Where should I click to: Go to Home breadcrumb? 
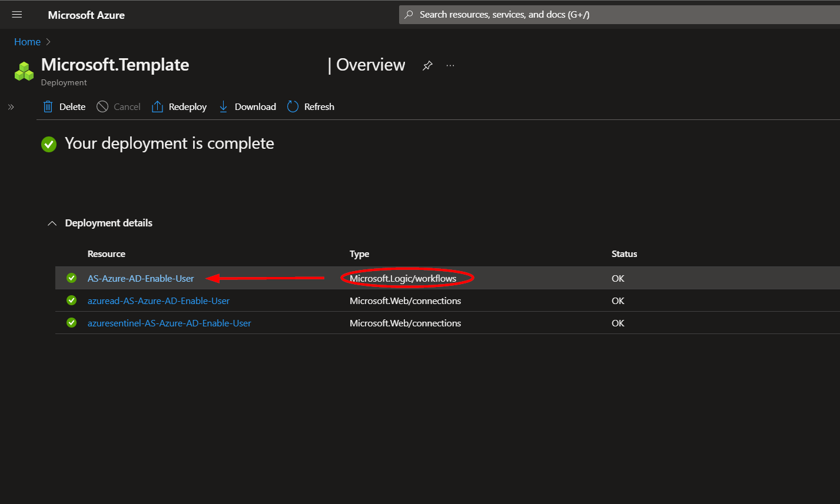point(28,42)
